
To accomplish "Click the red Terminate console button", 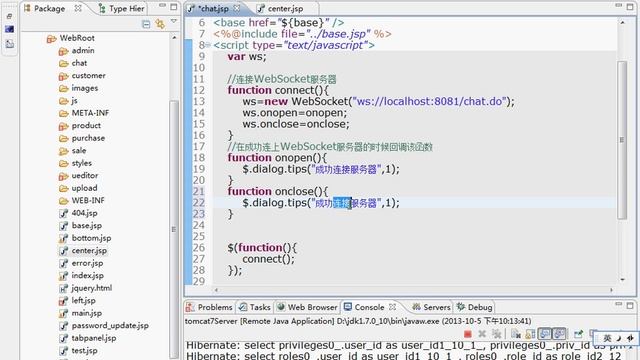I will [468, 334].
